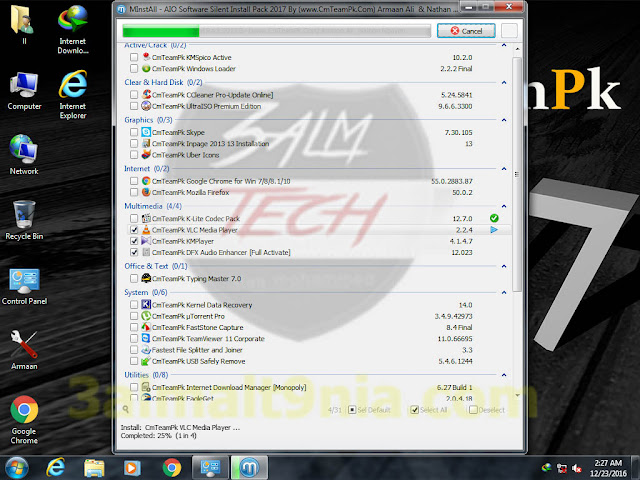Click MInstAll icon in the taskbar

click(x=249, y=467)
